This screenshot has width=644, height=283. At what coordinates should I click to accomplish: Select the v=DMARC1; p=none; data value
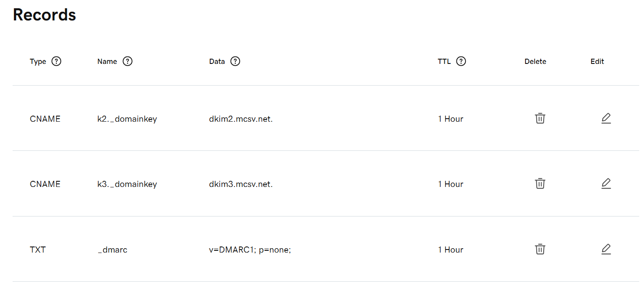(250, 250)
